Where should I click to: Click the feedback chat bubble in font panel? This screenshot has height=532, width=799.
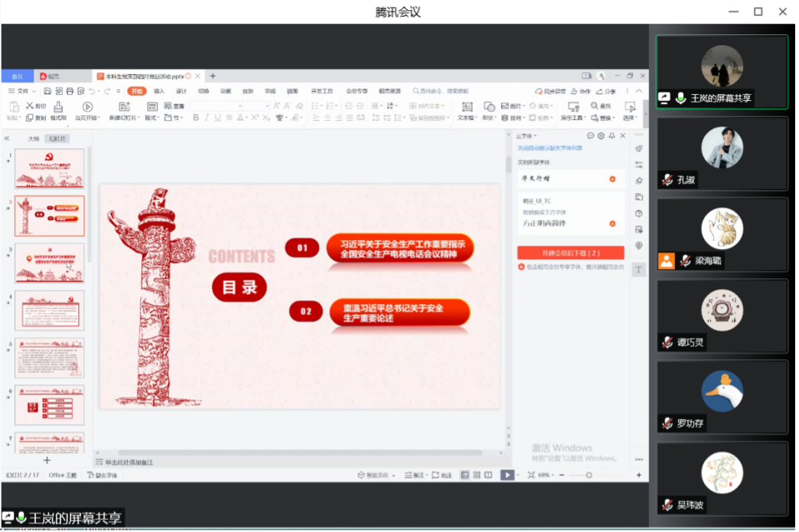pyautogui.click(x=590, y=136)
